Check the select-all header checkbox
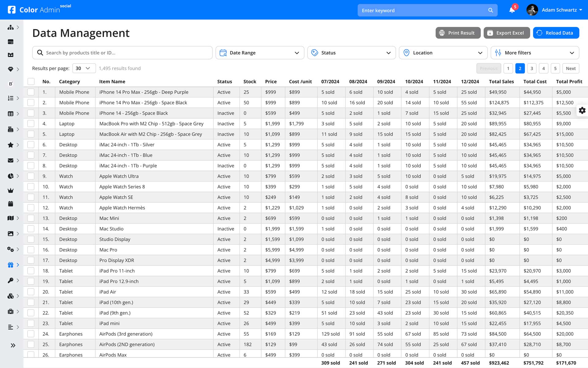Viewport: 588px width, 368px height. (x=31, y=81)
